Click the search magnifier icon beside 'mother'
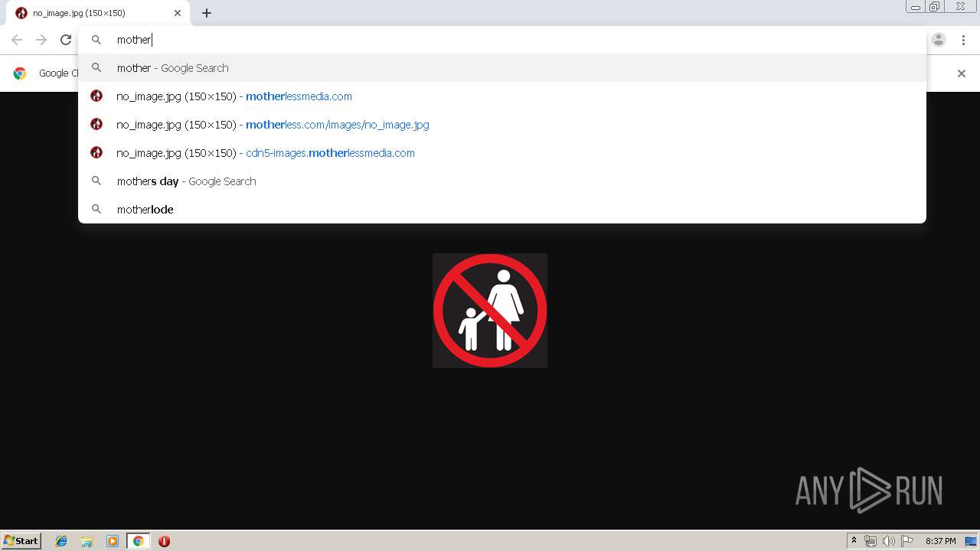This screenshot has width=980, height=551. [x=96, y=40]
